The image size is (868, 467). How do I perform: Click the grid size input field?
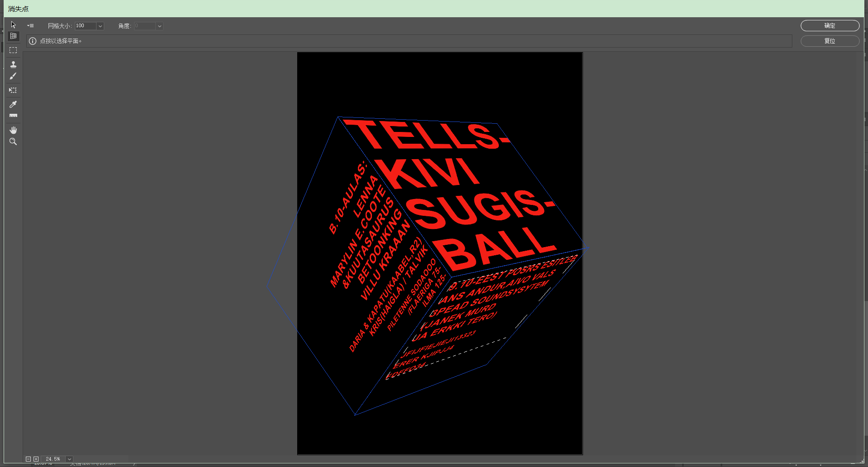coord(86,26)
